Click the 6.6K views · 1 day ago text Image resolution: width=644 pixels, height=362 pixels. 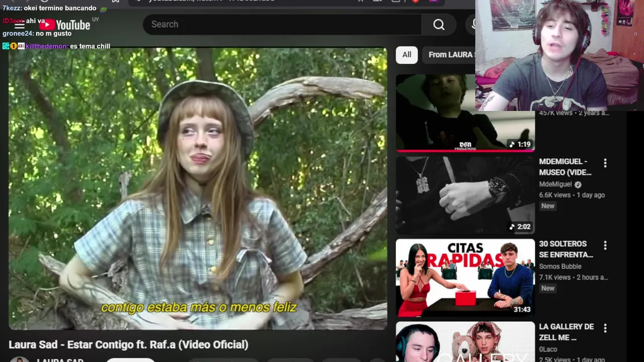(572, 195)
